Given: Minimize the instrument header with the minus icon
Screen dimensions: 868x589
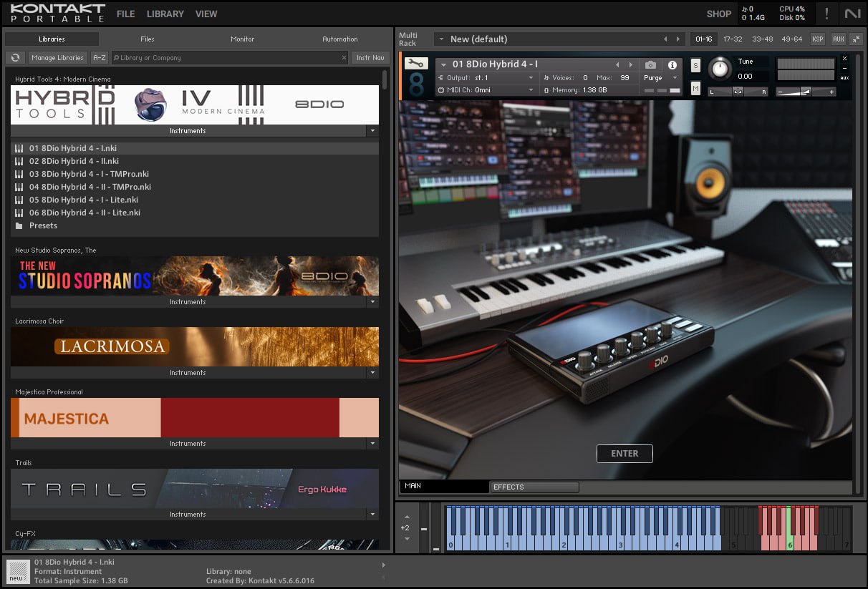Looking at the screenshot, I should (844, 68).
